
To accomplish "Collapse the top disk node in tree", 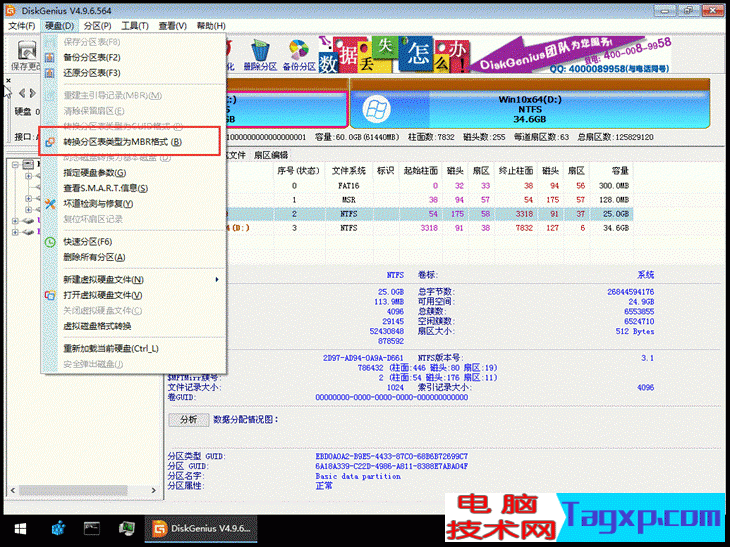I will point(15,164).
